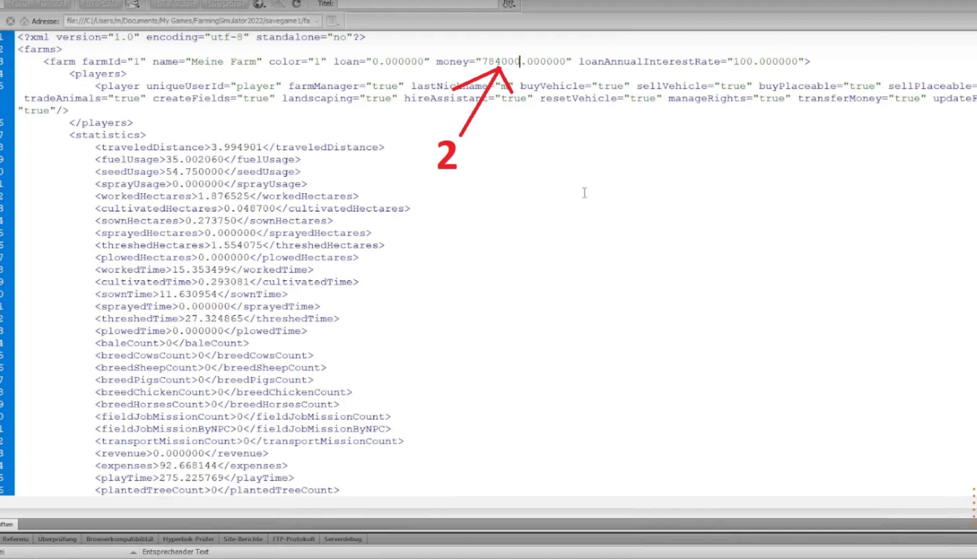Image resolution: width=977 pixels, height=560 pixels.
Task: Expand the address URL dropdown arrow
Action: click(316, 21)
